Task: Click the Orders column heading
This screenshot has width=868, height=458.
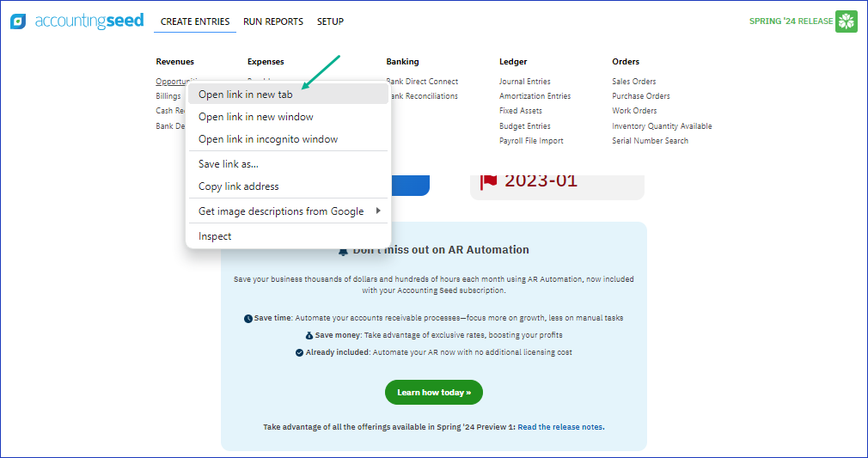Action: (x=626, y=62)
